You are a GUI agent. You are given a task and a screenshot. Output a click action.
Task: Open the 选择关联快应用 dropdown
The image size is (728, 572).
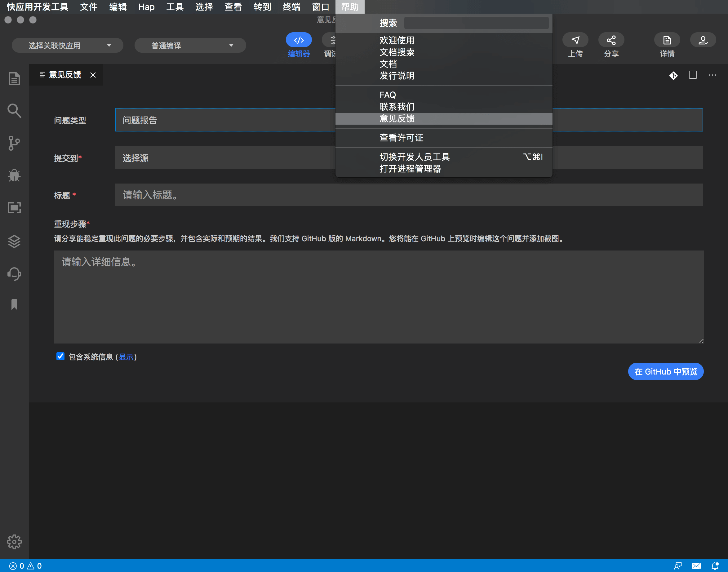[67, 45]
